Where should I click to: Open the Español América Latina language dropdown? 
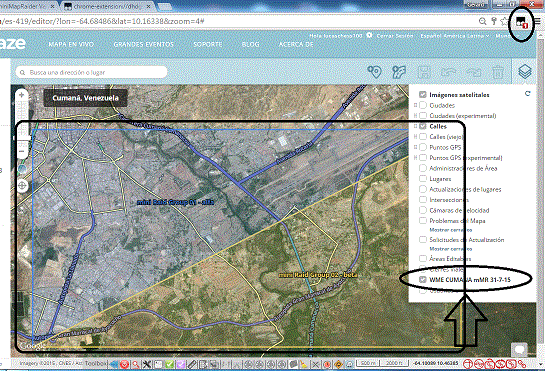point(455,36)
